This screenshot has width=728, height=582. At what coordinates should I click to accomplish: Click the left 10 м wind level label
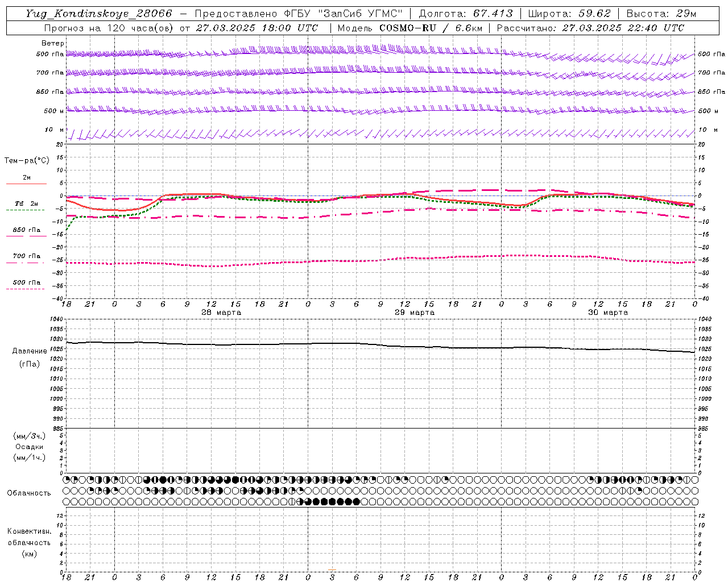click(x=55, y=130)
